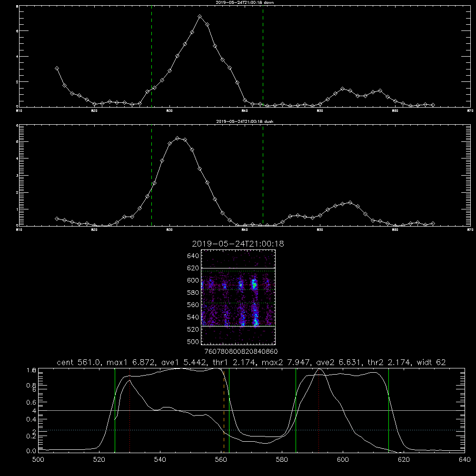Click the 640 x-axis label of bottom plot
The image size is (476, 476).
(465, 460)
